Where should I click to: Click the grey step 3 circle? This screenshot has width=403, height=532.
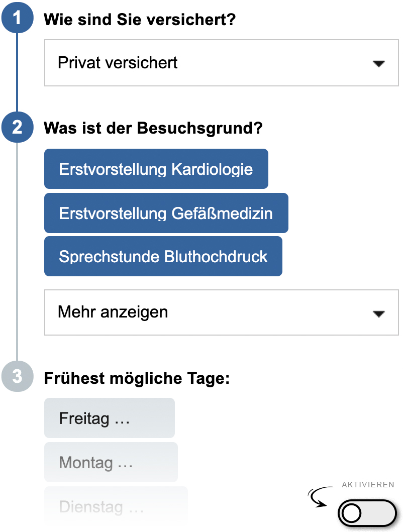(x=18, y=377)
